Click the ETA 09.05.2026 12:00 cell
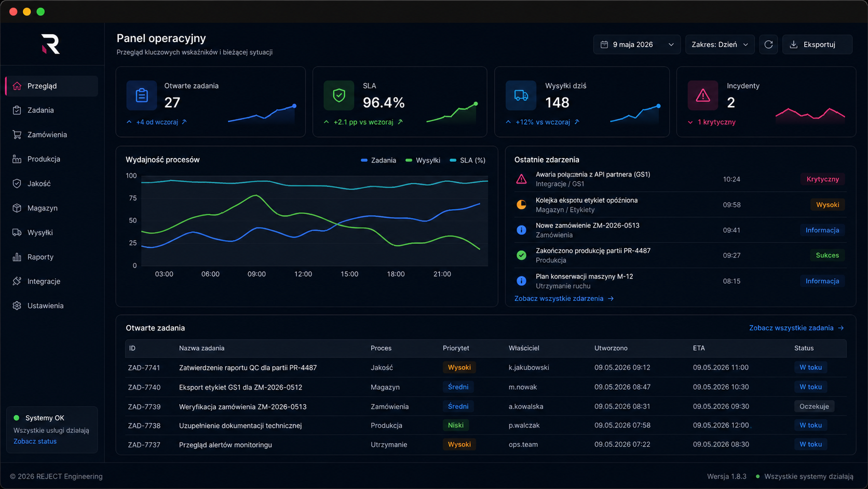Screen dimensions: 868x489 pyautogui.click(x=721, y=425)
